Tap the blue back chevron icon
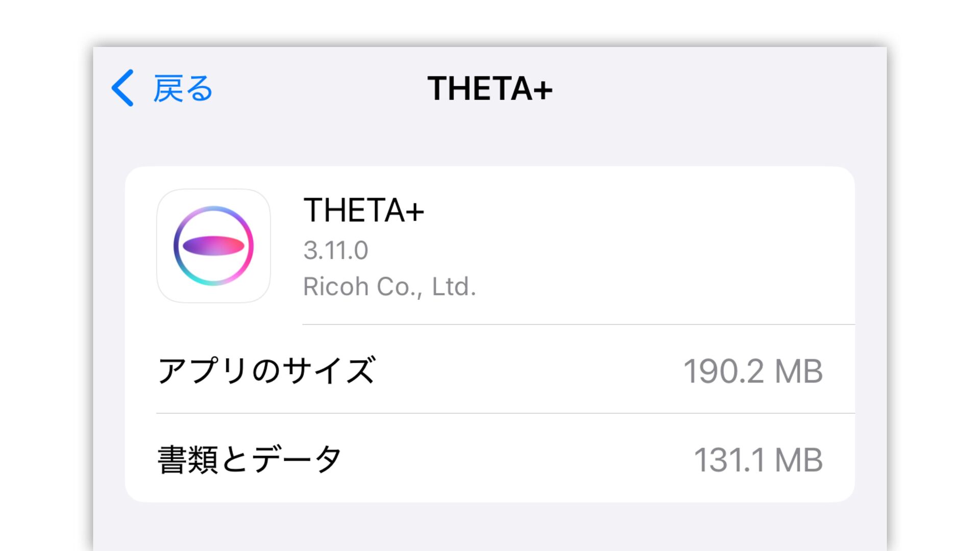 (122, 88)
